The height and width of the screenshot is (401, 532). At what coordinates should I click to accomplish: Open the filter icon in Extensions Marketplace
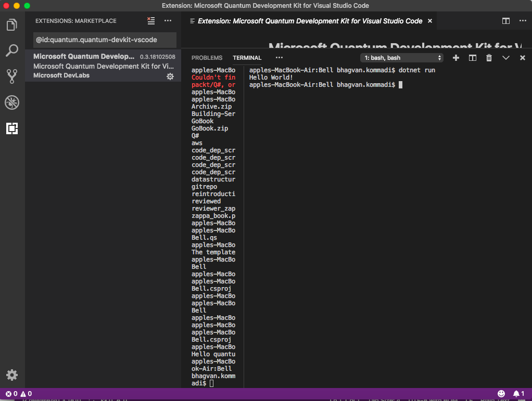[150, 21]
